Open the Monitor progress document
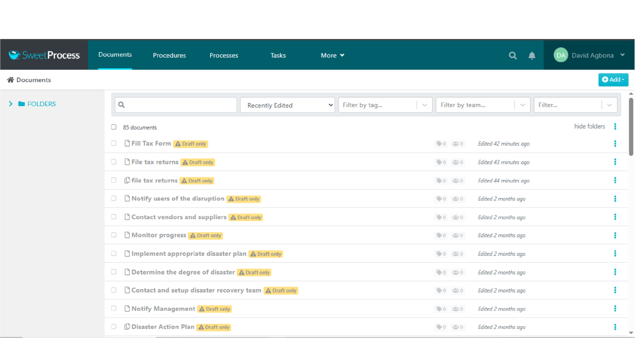 159,235
